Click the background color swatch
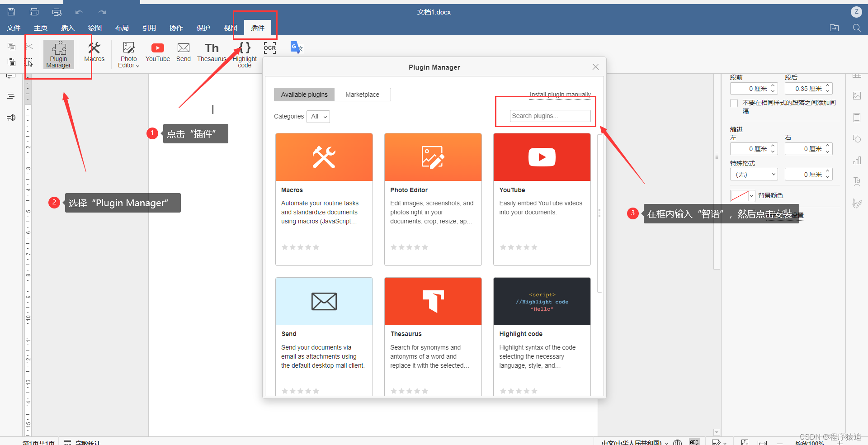 click(740, 196)
